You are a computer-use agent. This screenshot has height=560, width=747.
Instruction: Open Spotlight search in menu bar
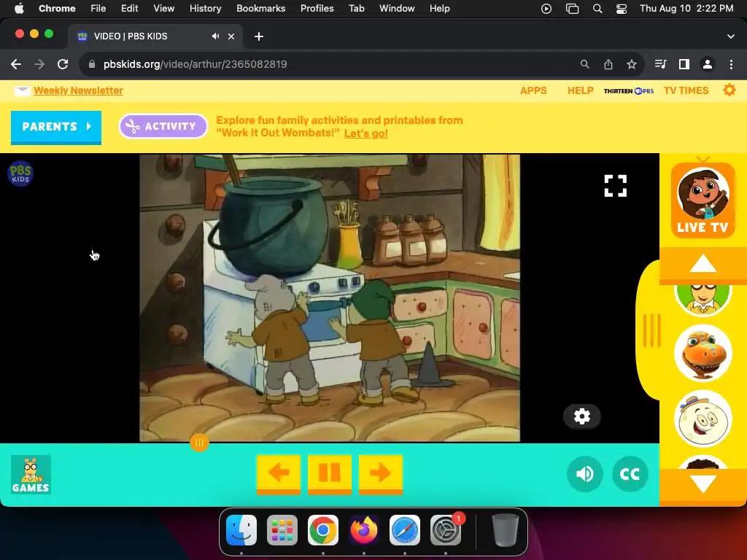coord(597,9)
